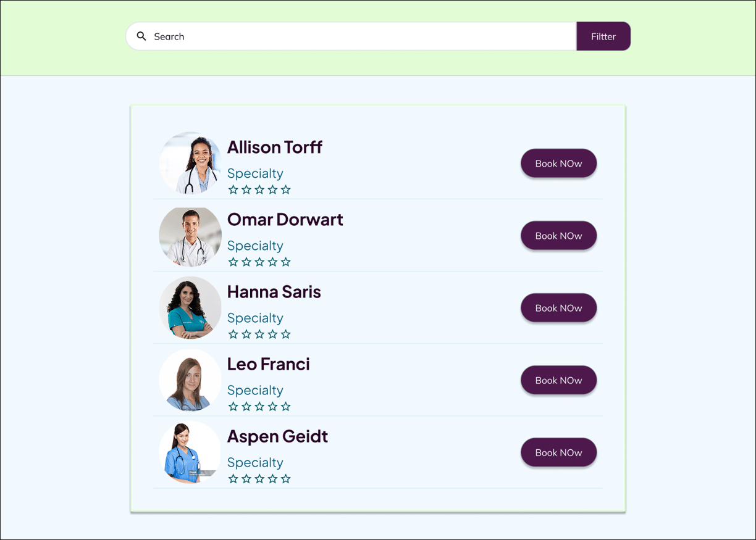Viewport: 756px width, 540px height.
Task: Select Omar Dorwart's profile photo
Action: (x=190, y=235)
